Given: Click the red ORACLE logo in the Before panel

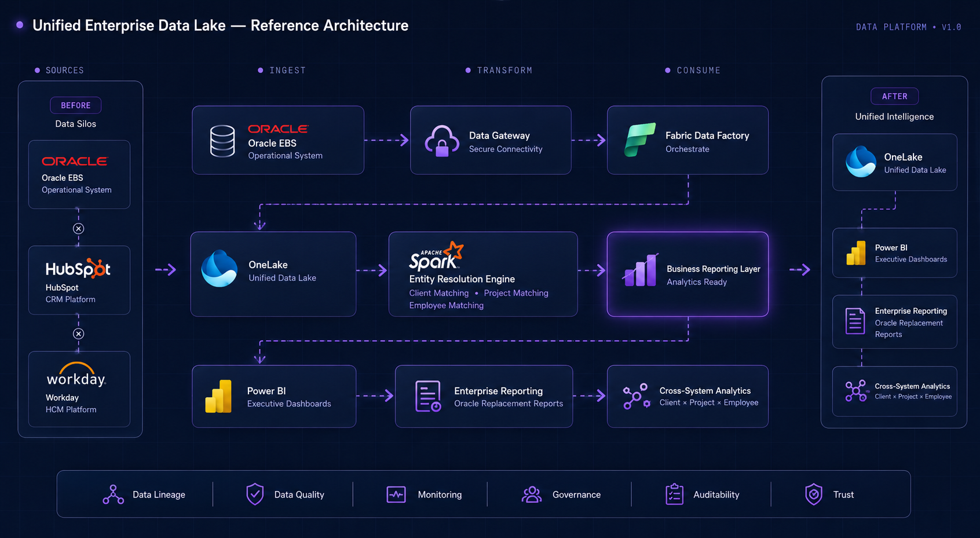Looking at the screenshot, I should click(x=74, y=161).
